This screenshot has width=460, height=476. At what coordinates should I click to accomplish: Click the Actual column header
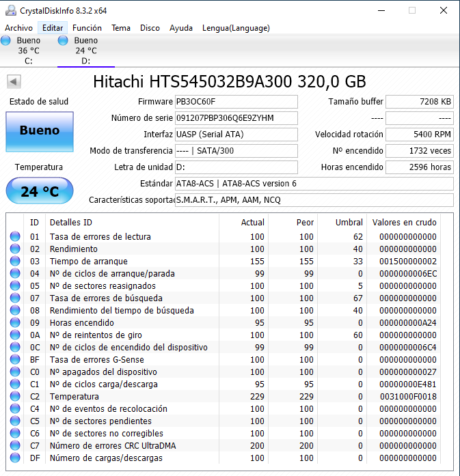click(244, 223)
